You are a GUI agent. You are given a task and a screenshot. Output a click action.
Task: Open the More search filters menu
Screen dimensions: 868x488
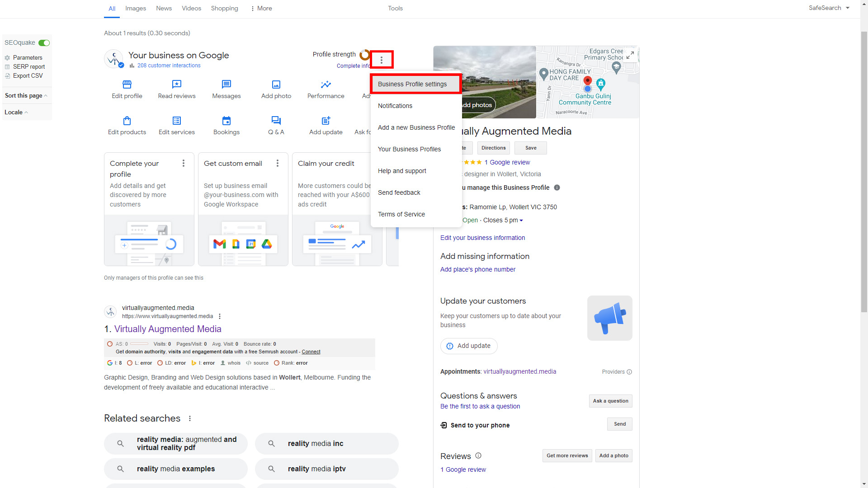(261, 8)
